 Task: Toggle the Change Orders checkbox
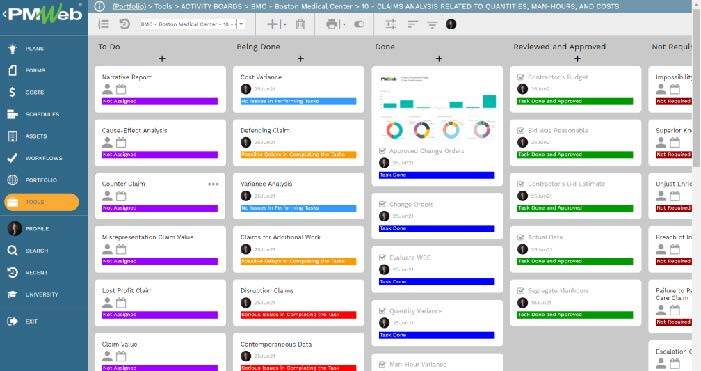pos(382,204)
